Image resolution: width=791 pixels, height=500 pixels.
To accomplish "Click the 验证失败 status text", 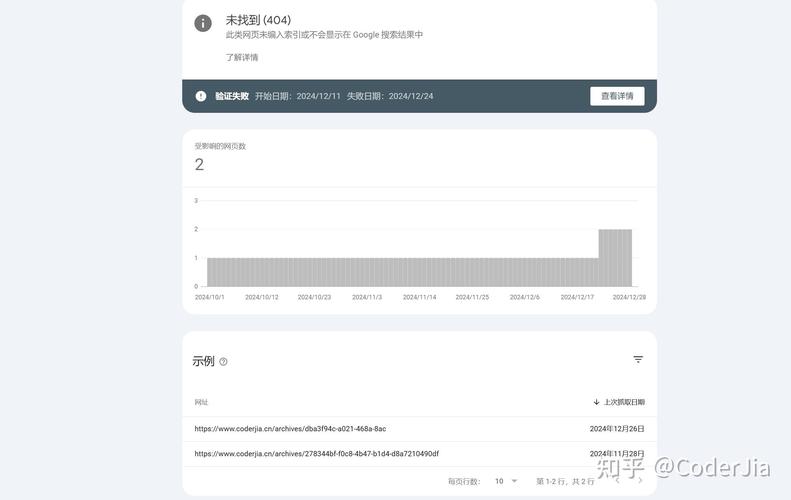I will click(x=232, y=96).
